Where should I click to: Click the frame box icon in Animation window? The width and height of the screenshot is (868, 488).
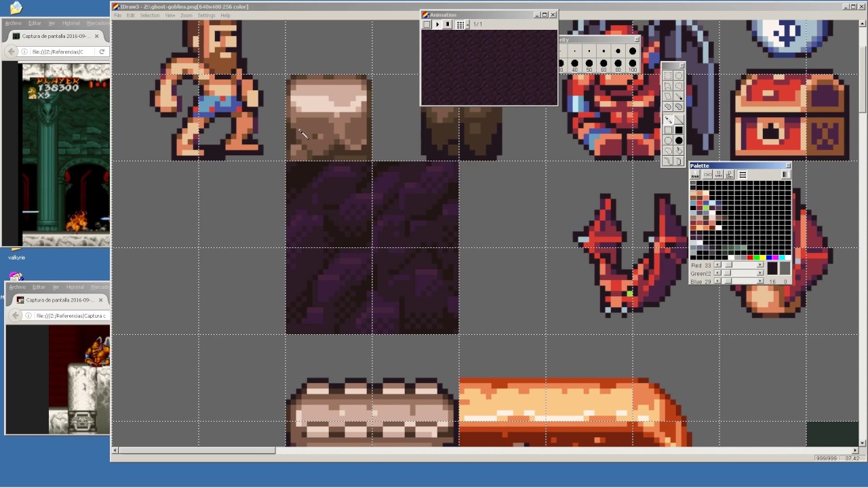[x=427, y=24]
